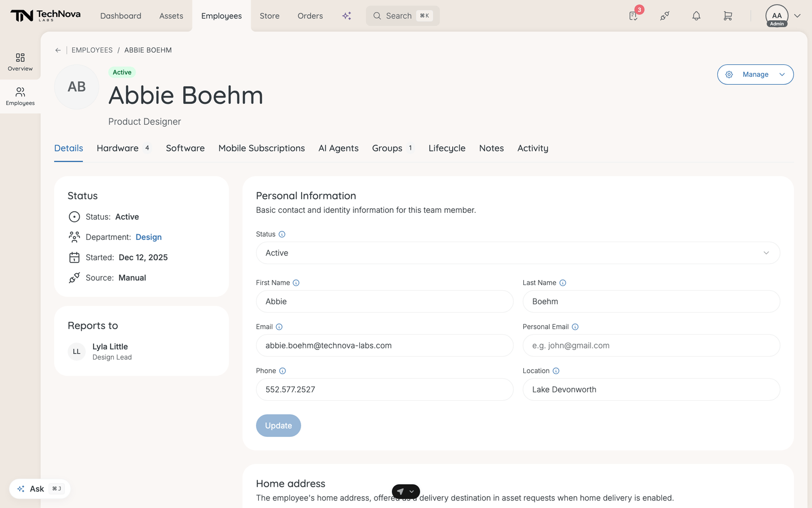Open the notifications bell
Viewport: 812px width, 508px height.
tap(696, 16)
